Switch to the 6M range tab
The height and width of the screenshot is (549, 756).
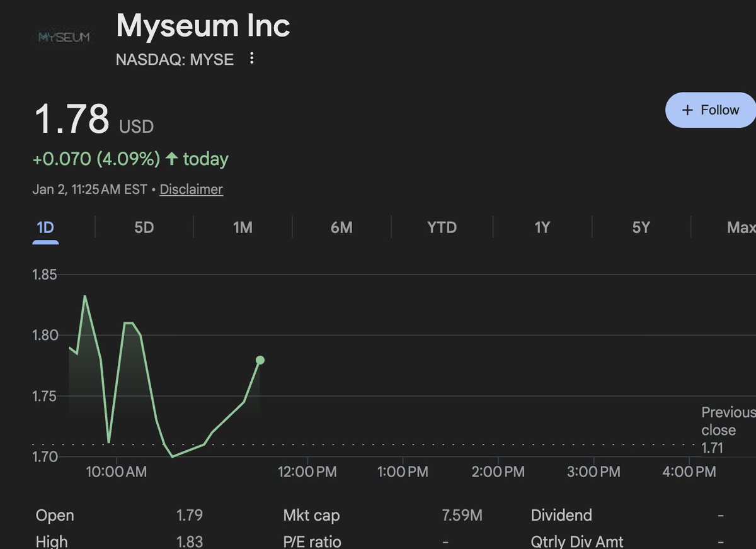(341, 228)
